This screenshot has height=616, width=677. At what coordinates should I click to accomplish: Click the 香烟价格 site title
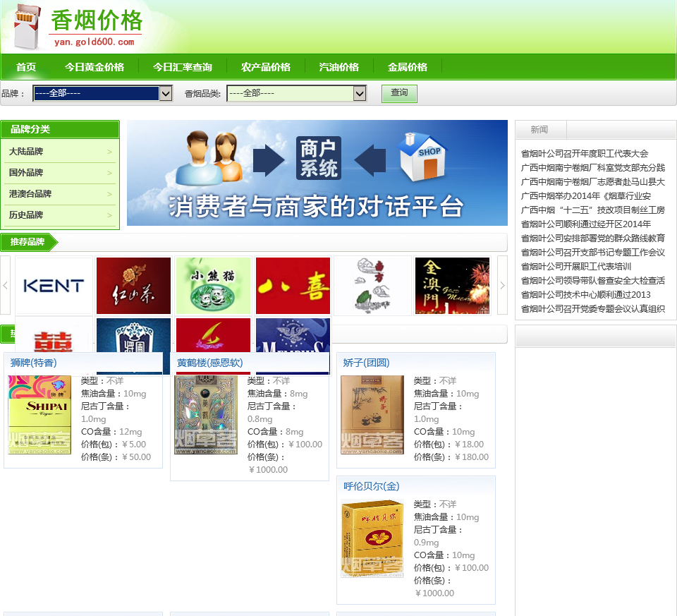tap(97, 20)
